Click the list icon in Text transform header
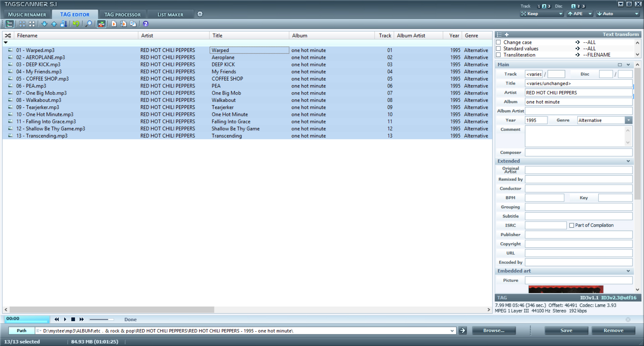Viewport: 644px width, 346px height. [x=499, y=35]
